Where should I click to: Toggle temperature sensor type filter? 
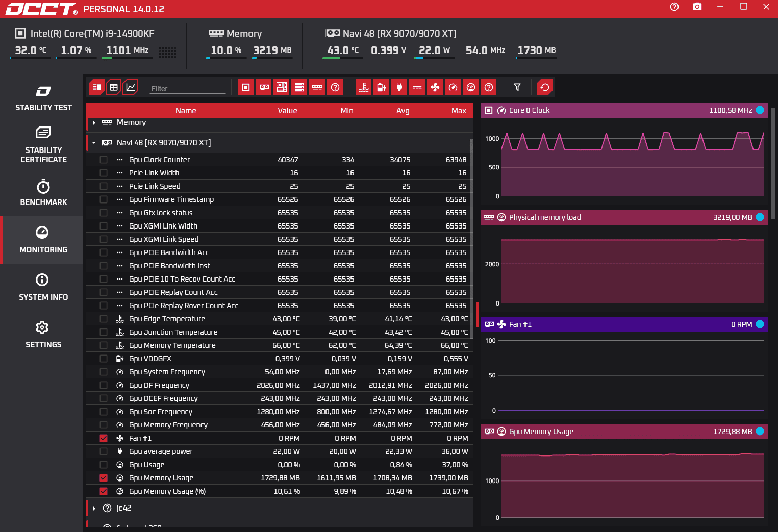tap(364, 87)
